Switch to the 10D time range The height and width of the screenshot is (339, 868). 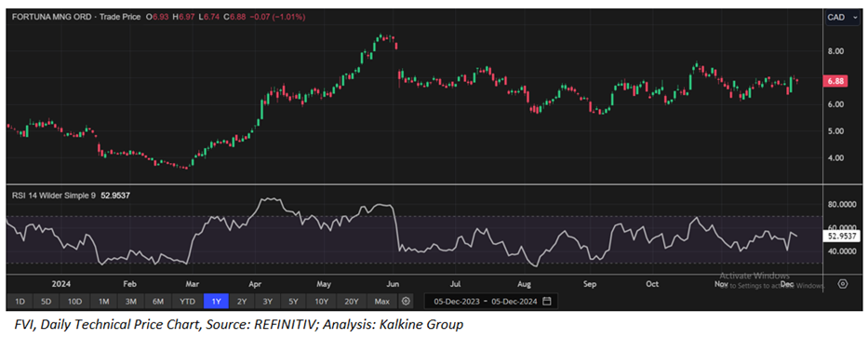(x=74, y=302)
